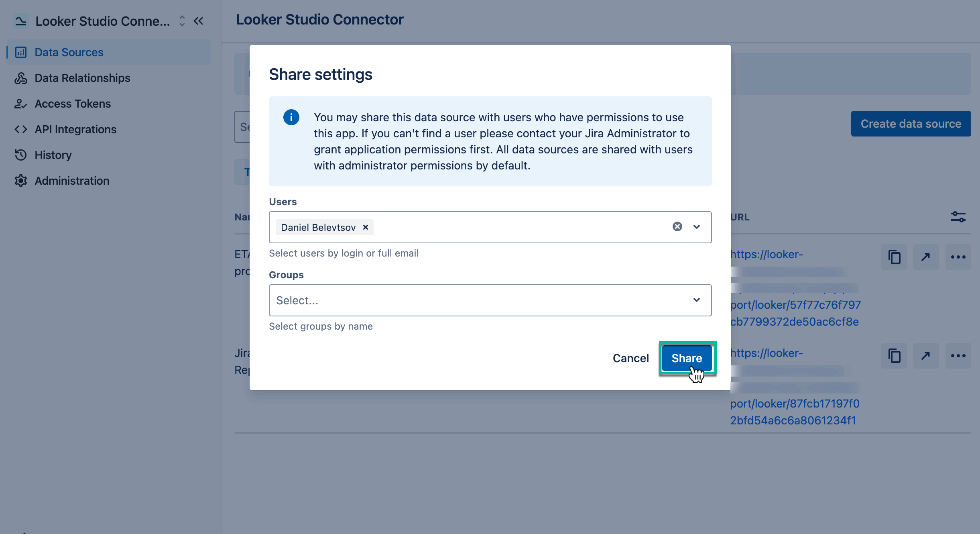This screenshot has height=534, width=980.
Task: Open the ETA data source in a new tab
Action: 926,257
